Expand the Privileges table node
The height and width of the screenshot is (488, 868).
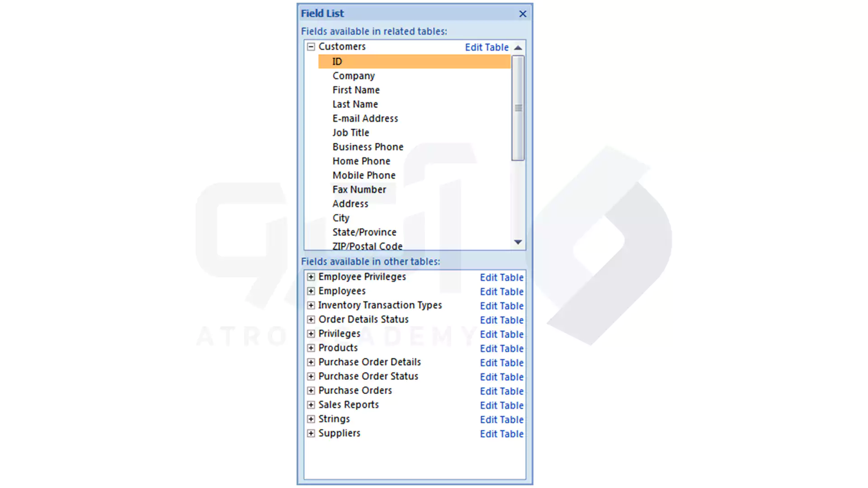point(311,333)
